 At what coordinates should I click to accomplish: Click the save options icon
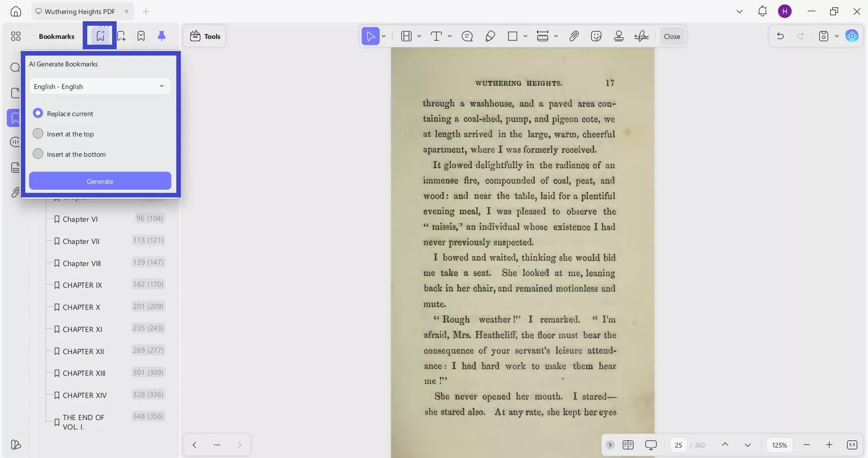point(824,36)
